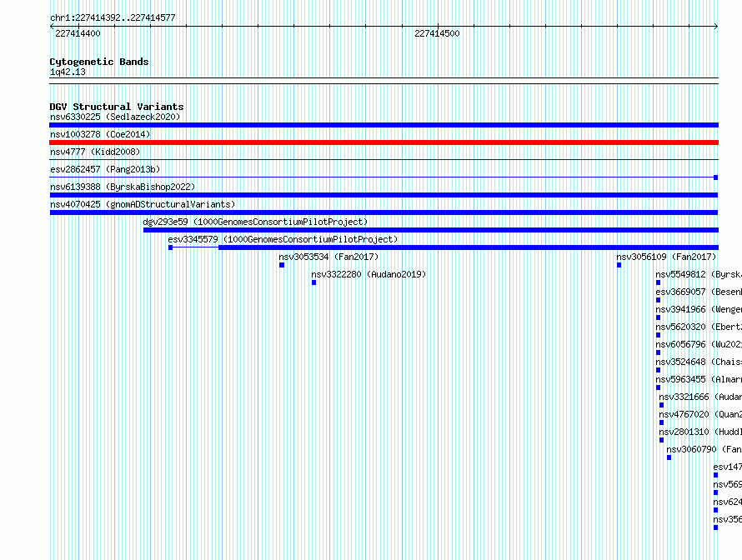Click esv3345579's left start square marker
742x560 pixels.
click(x=170, y=247)
